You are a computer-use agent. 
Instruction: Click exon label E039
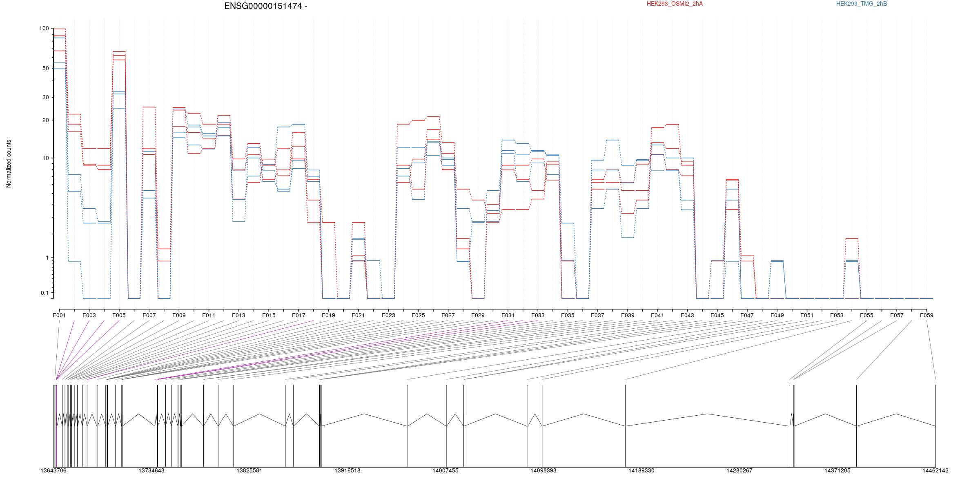[628, 315]
